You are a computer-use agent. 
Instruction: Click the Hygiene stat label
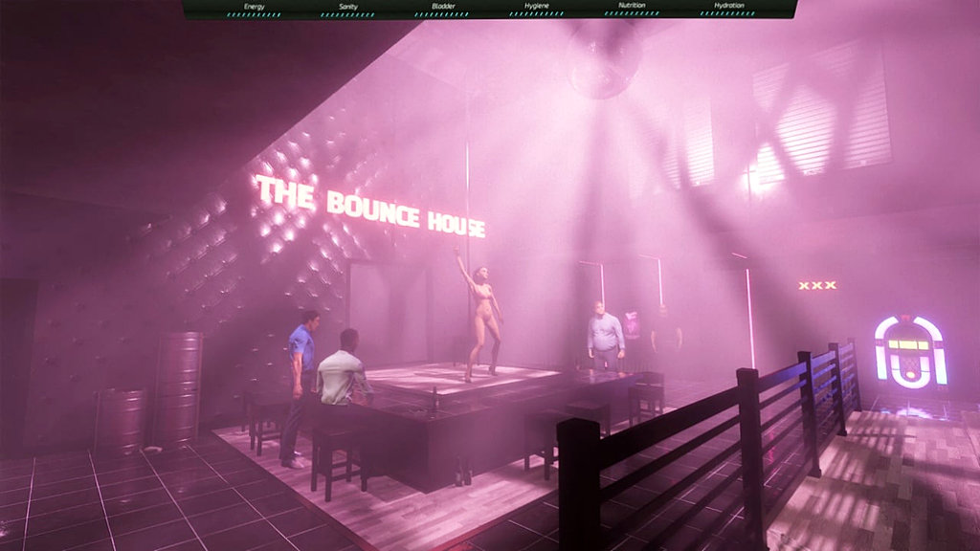pos(537,6)
